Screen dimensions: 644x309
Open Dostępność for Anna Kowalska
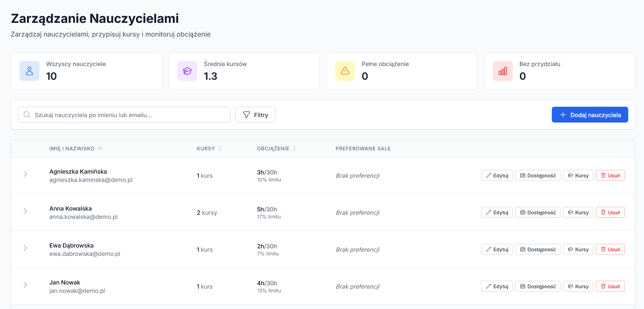(x=538, y=212)
